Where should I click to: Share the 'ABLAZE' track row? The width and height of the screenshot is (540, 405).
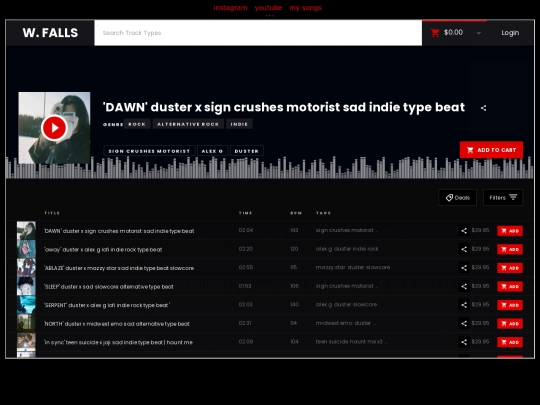point(464,268)
